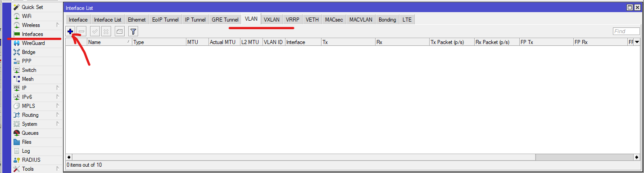Click the System sidebar icon
Screen dimensions: 644x173
click(17, 124)
